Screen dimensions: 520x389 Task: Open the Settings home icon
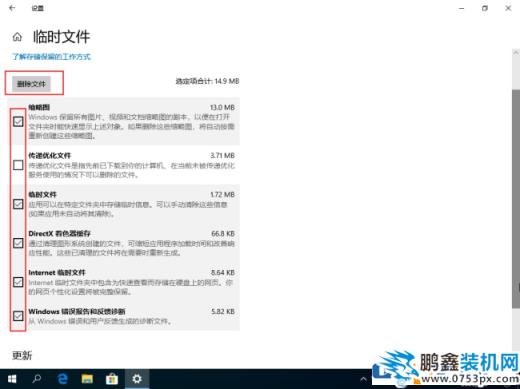(17, 37)
